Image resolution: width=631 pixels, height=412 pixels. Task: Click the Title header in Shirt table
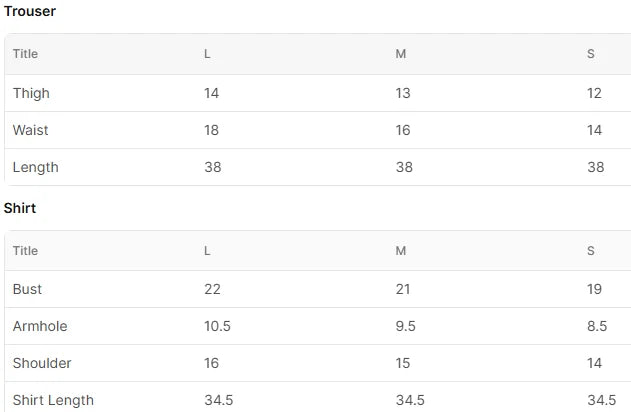click(x=25, y=251)
